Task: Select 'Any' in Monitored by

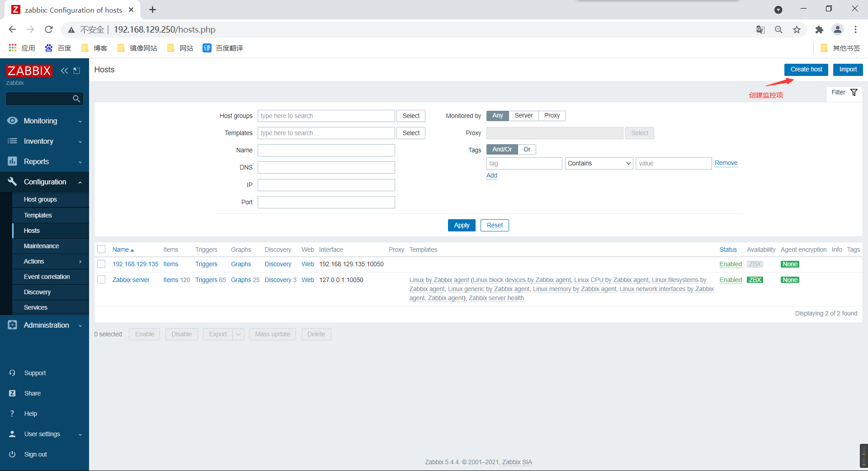Action: coord(497,116)
